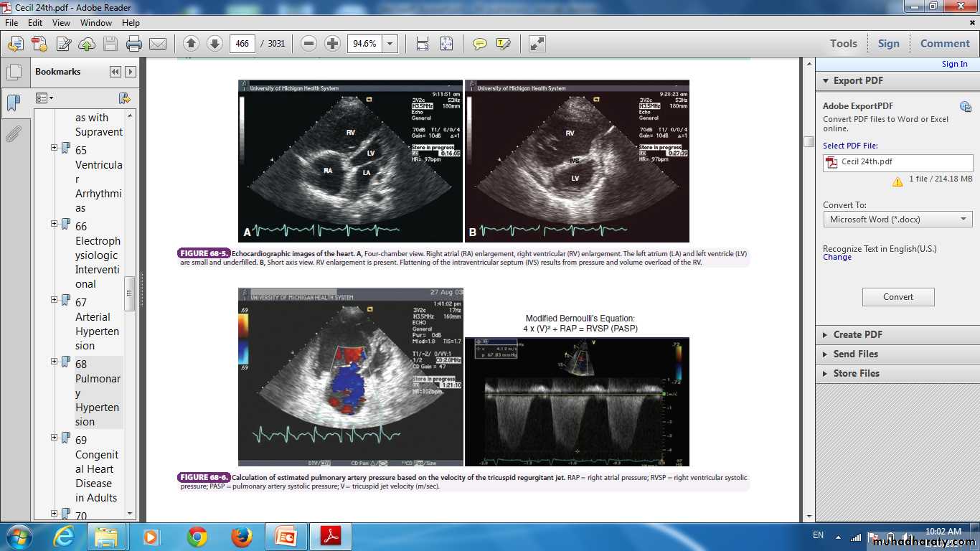The width and height of the screenshot is (980, 551).
Task: Expand the Send Files section
Action: tap(855, 354)
